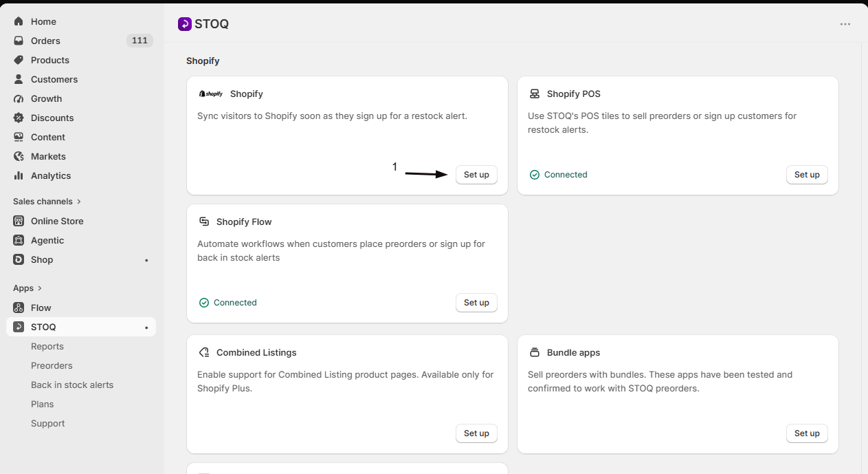This screenshot has width=868, height=474.
Task: Click the Combined Listings card title
Action: coord(256,352)
